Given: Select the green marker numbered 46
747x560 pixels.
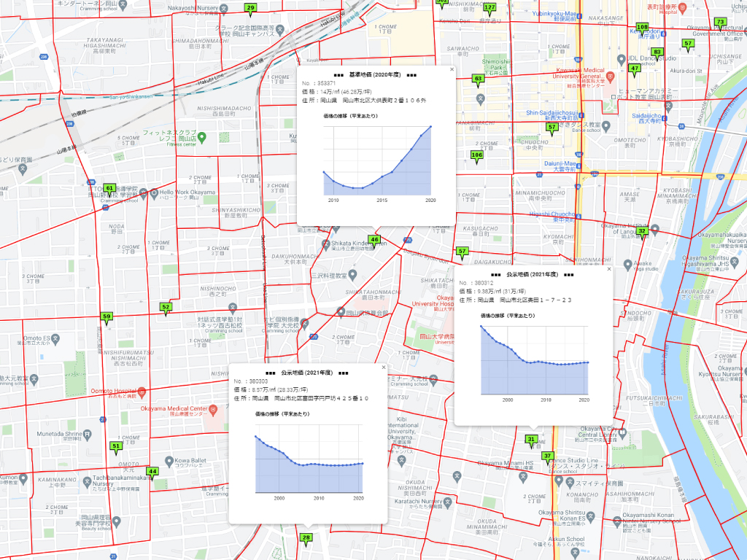Looking at the screenshot, I should pos(374,240).
